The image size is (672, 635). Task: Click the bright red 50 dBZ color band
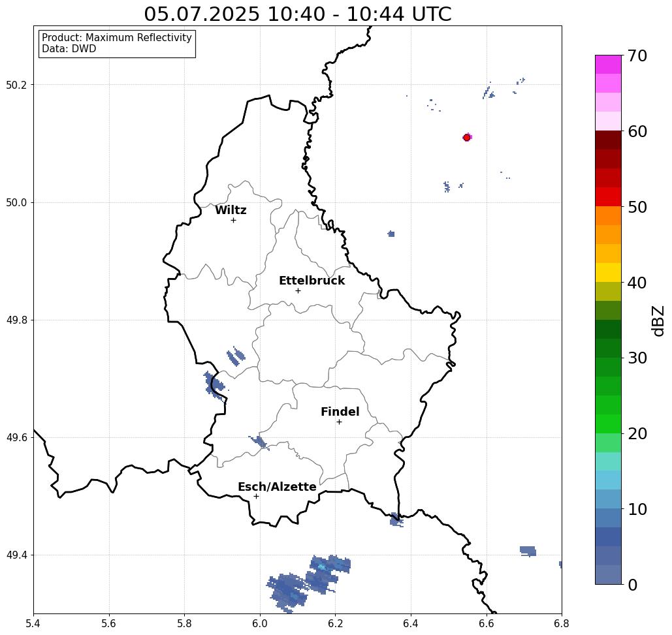point(608,197)
